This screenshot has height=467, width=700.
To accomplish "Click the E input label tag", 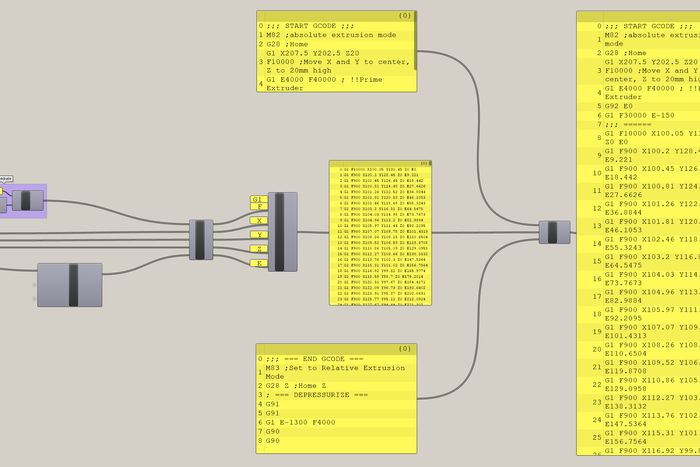I will [x=258, y=263].
